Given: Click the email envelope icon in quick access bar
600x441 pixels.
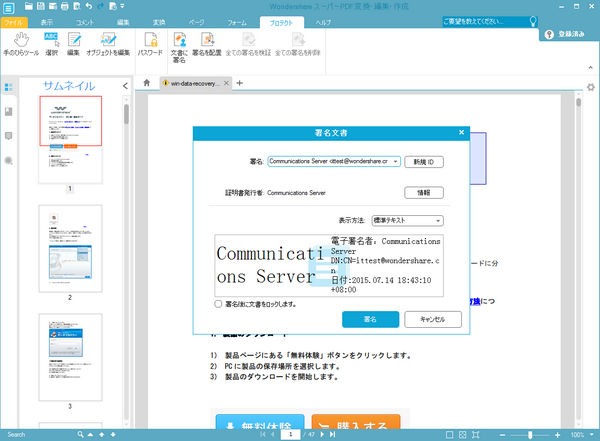Looking at the screenshot, I should [x=53, y=6].
